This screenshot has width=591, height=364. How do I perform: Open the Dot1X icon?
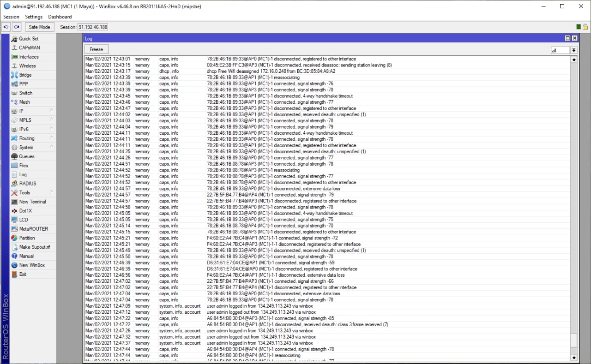(x=14, y=211)
